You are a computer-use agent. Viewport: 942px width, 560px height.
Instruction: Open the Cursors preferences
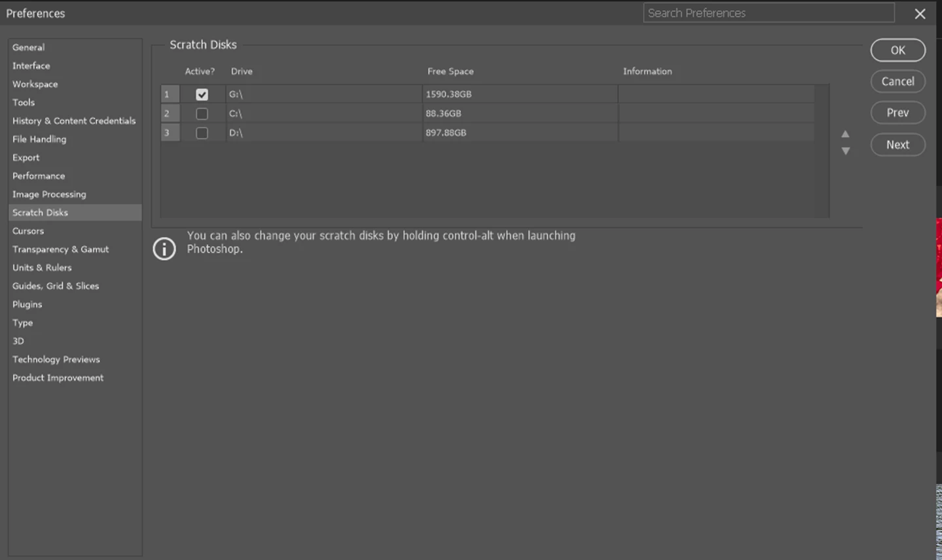(x=28, y=231)
